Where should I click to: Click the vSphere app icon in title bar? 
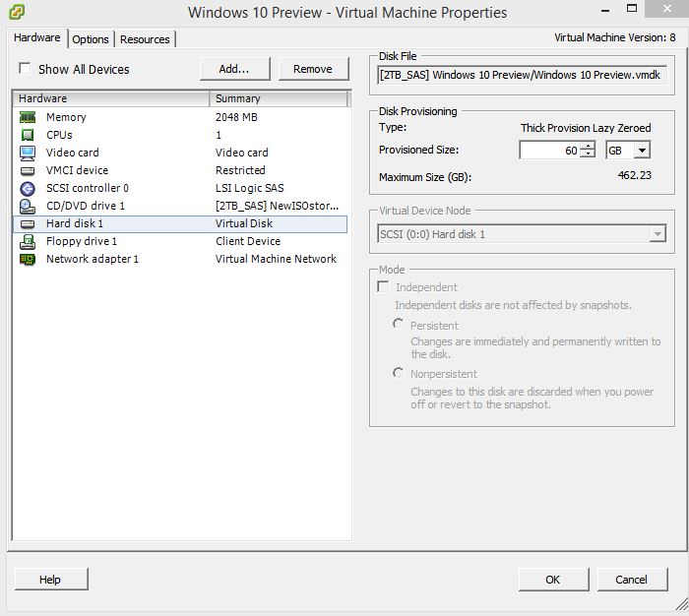pyautogui.click(x=17, y=12)
